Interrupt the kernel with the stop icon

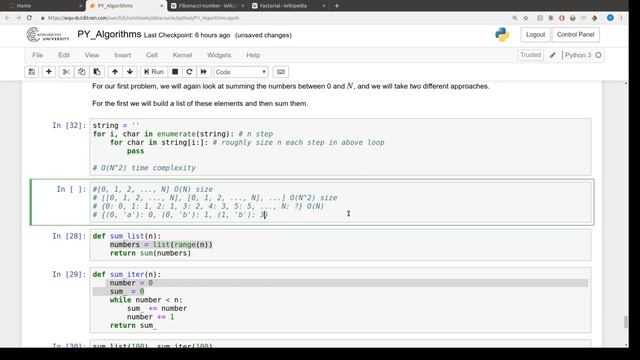tap(175, 72)
